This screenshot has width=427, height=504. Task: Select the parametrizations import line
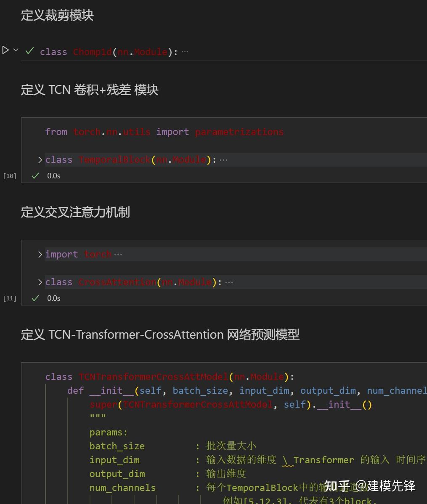(x=164, y=132)
